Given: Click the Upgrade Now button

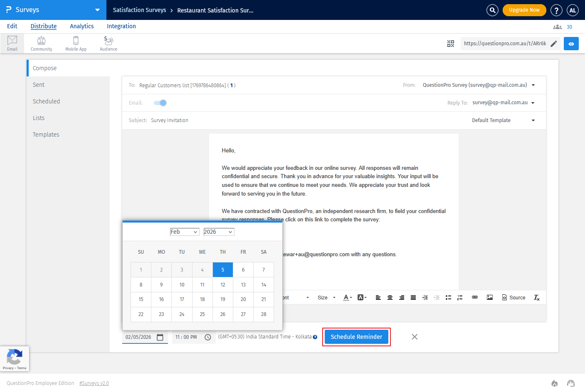Looking at the screenshot, I should point(524,10).
